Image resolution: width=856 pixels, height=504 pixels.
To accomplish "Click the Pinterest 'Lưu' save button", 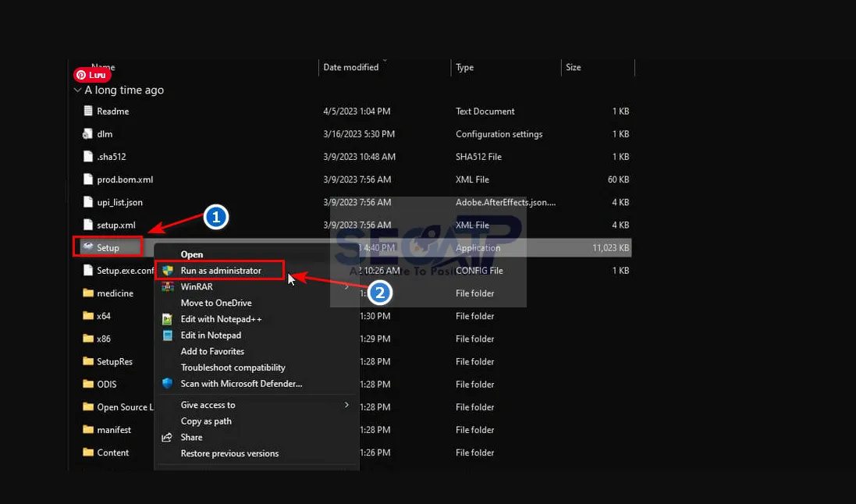I will [x=92, y=74].
